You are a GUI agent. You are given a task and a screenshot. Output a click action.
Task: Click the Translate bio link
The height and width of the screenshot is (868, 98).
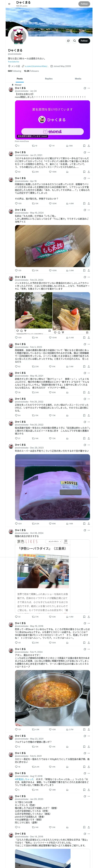[14, 62]
